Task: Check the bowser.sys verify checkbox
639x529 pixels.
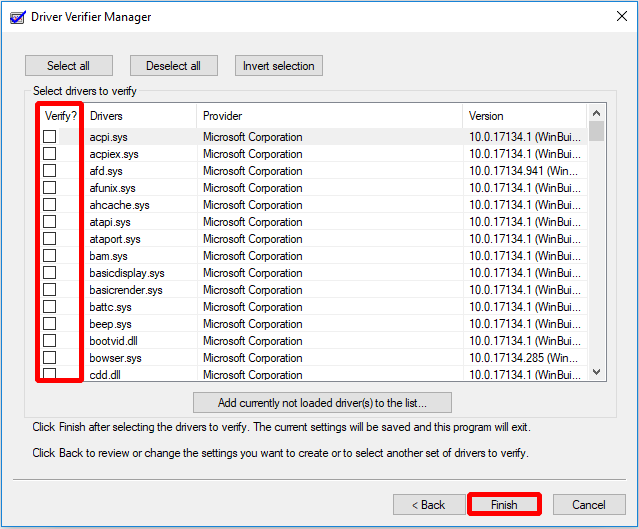Action: (x=50, y=357)
